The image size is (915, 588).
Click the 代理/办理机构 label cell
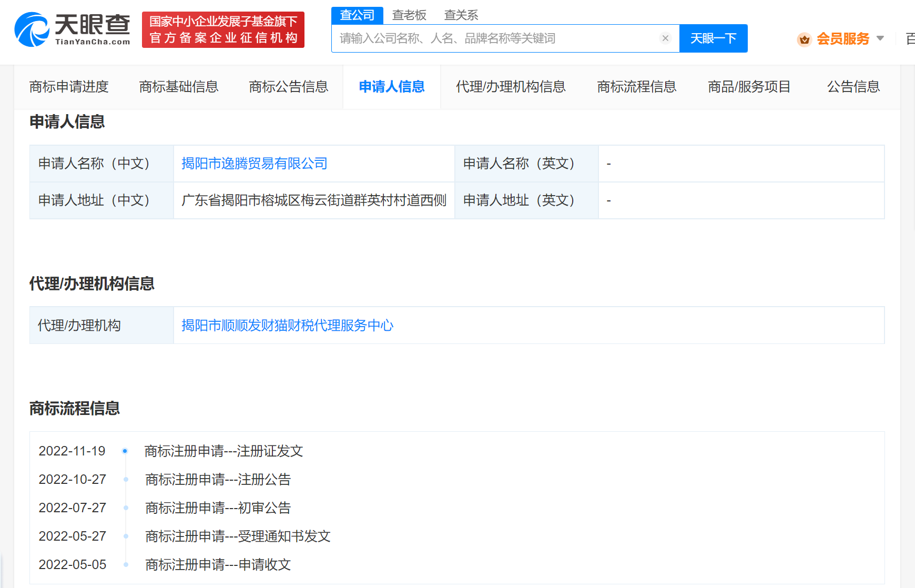point(101,326)
